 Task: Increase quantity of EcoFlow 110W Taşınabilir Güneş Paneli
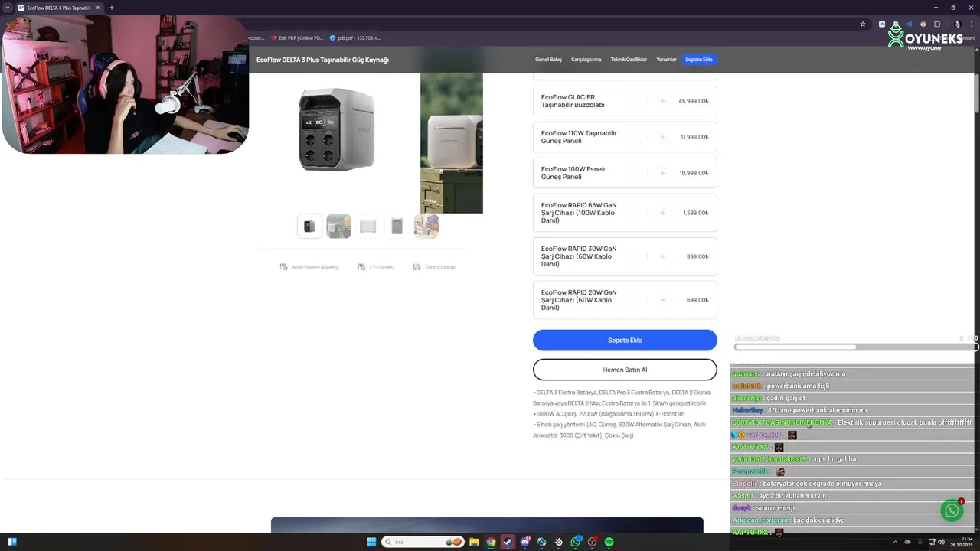tap(662, 137)
